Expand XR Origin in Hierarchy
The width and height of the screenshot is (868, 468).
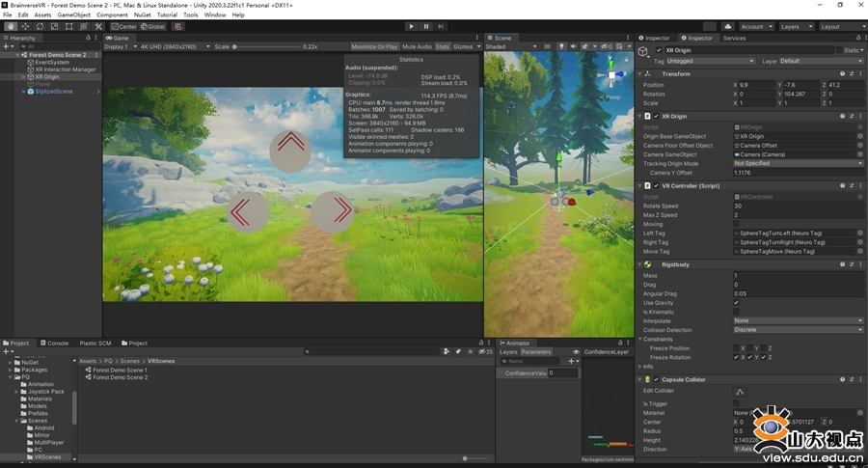click(24, 77)
